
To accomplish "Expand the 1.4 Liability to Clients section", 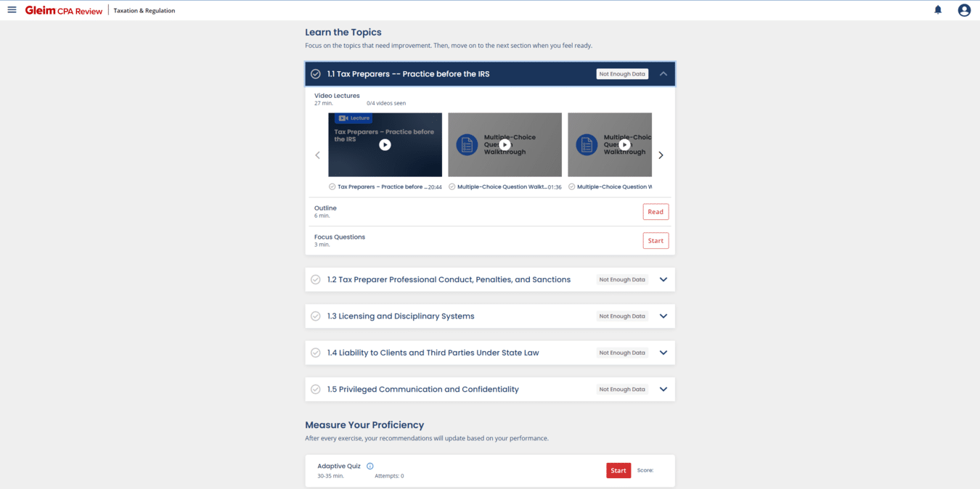I will pyautogui.click(x=663, y=353).
